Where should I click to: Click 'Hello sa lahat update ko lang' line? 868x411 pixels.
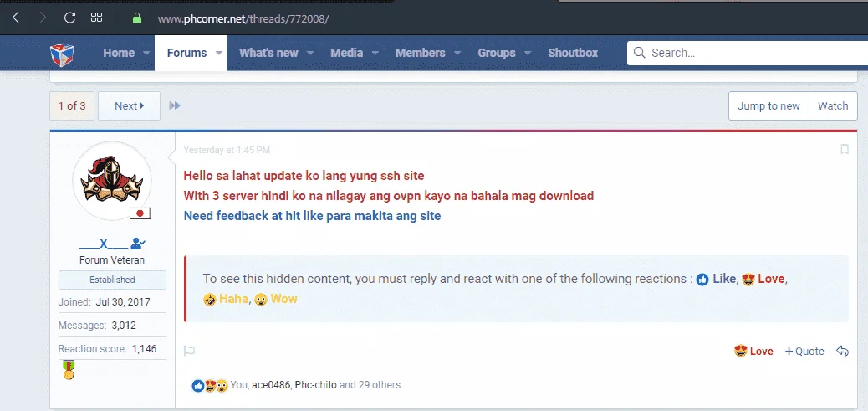[304, 176]
